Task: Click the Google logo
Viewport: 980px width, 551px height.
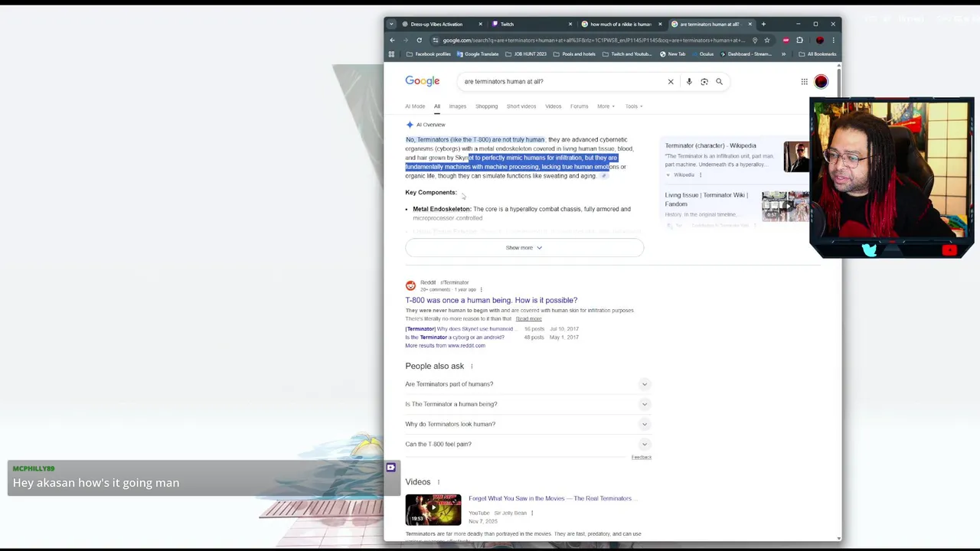Action: click(x=423, y=81)
